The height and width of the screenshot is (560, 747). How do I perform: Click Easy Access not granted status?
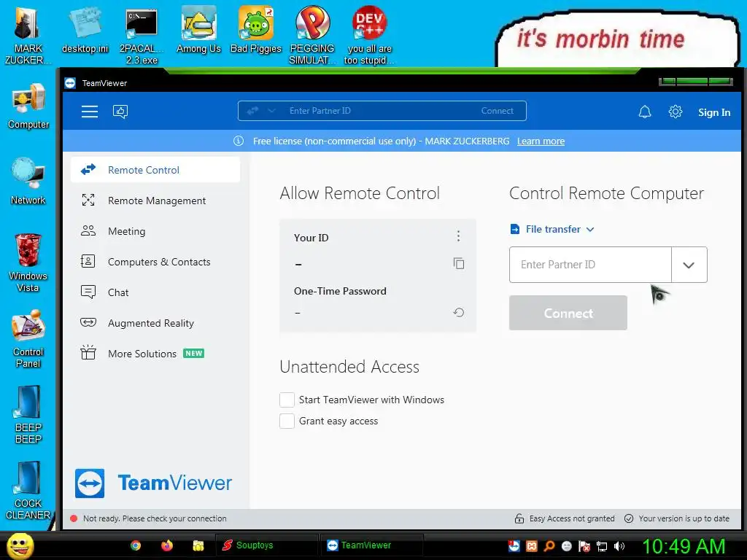[565, 518]
